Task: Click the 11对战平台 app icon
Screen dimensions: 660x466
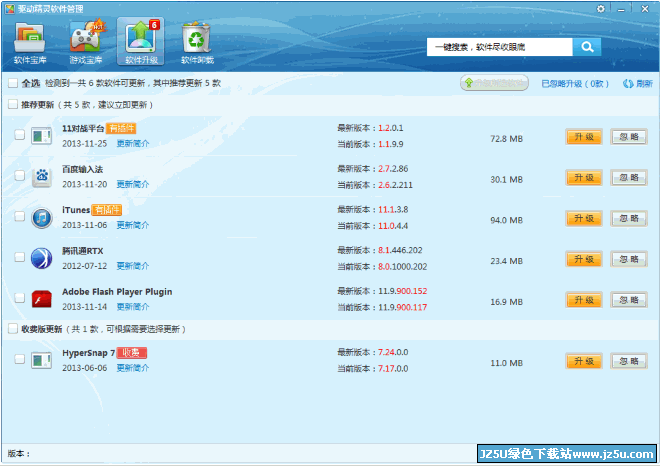Action: (x=42, y=136)
